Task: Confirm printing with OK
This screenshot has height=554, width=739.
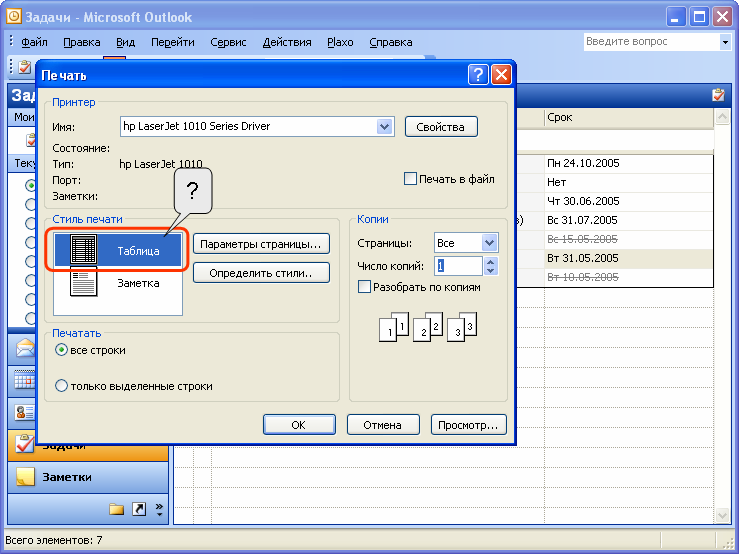Action: coord(299,424)
